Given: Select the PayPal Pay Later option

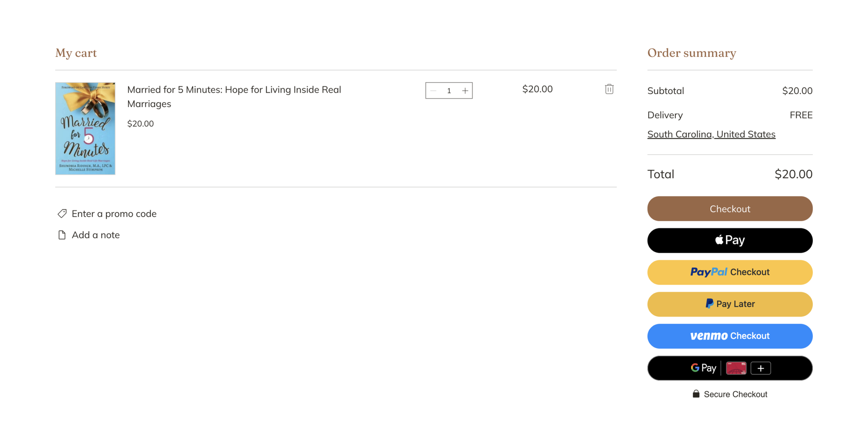Looking at the screenshot, I should point(730,304).
